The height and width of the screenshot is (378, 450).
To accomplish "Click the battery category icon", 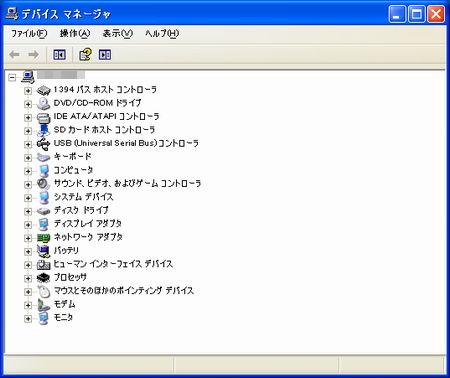I will tap(43, 251).
